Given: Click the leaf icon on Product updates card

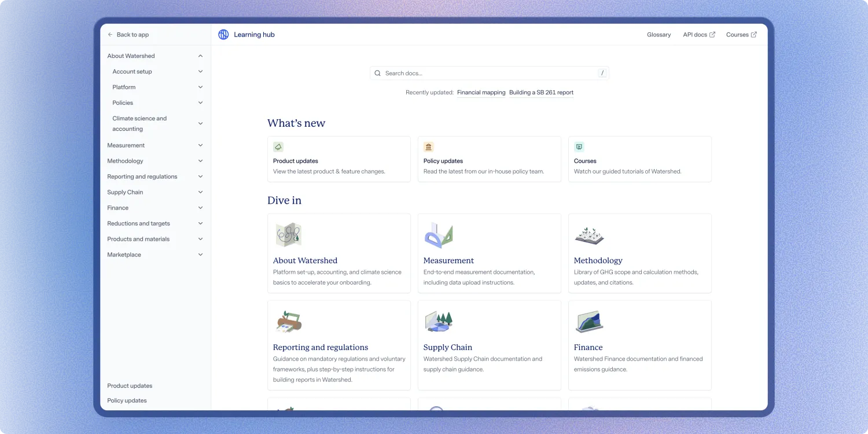Looking at the screenshot, I should [278, 147].
